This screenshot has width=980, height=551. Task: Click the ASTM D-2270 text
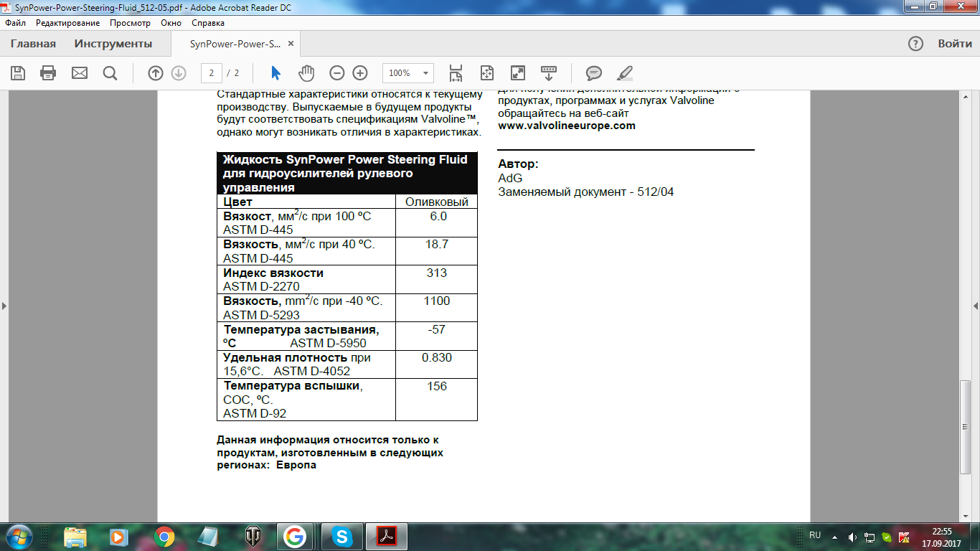click(261, 287)
